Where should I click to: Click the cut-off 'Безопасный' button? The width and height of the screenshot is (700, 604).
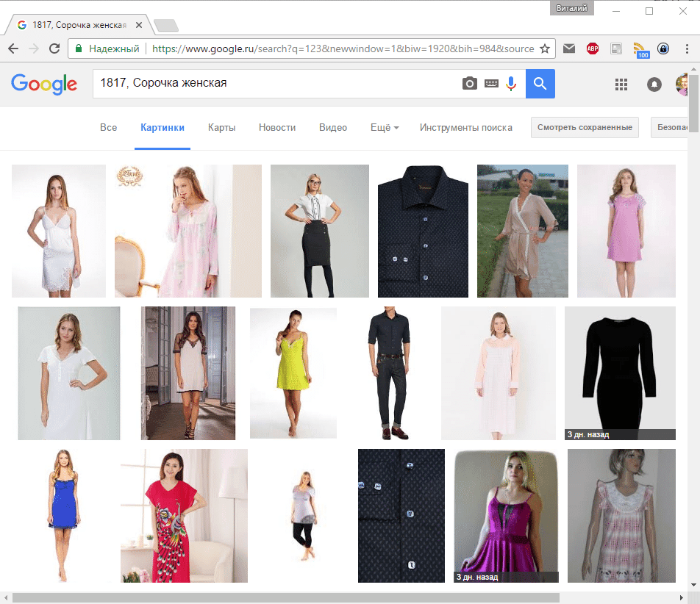click(670, 127)
